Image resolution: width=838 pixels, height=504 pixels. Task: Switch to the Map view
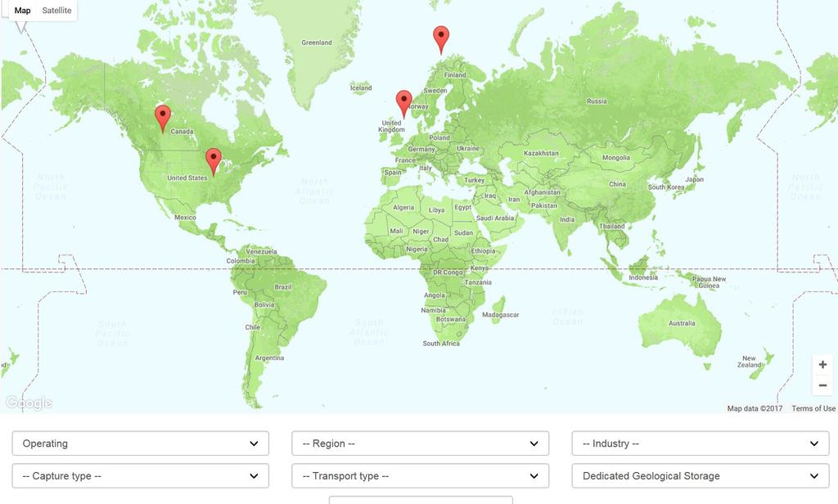coord(22,10)
